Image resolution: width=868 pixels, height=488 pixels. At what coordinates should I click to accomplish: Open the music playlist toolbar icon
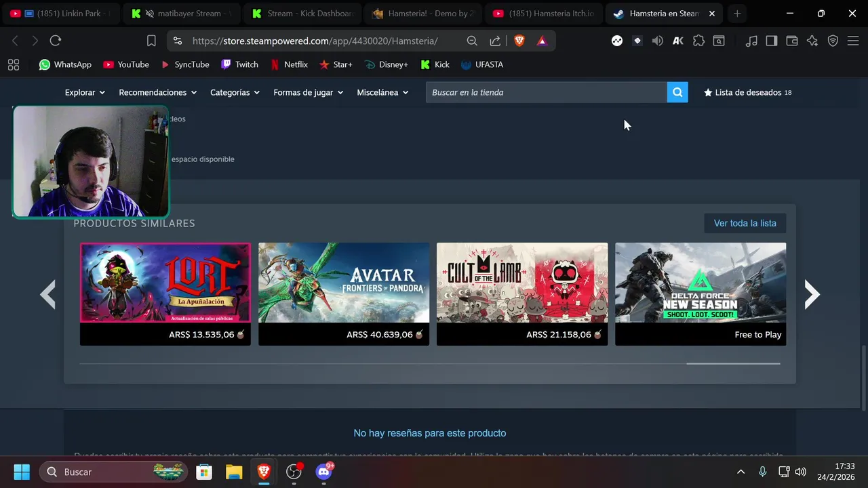[x=751, y=41]
